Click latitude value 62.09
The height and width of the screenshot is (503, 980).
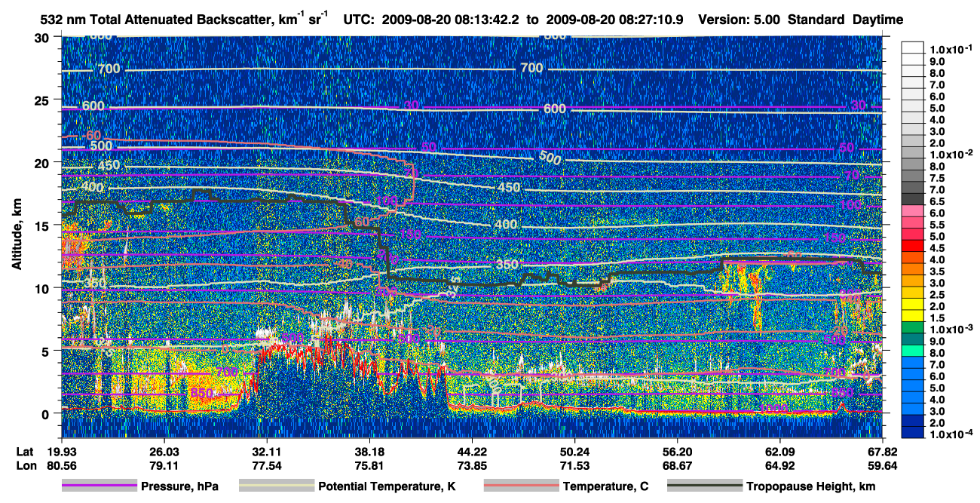[779, 451]
